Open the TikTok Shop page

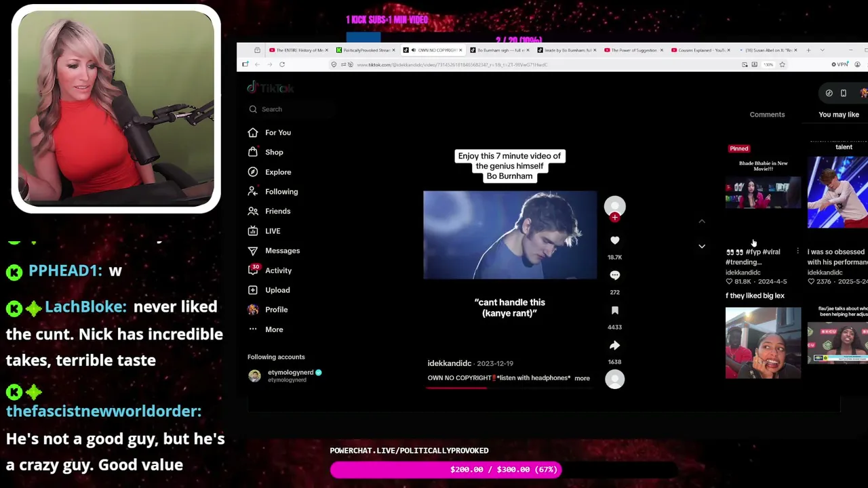coord(266,152)
